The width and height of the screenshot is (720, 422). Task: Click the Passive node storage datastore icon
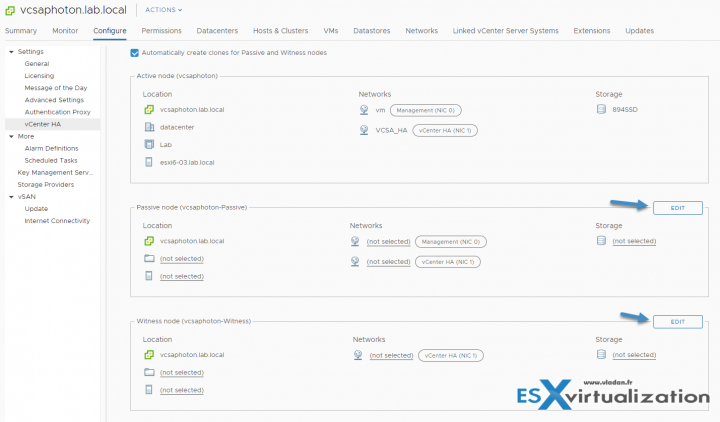point(601,241)
